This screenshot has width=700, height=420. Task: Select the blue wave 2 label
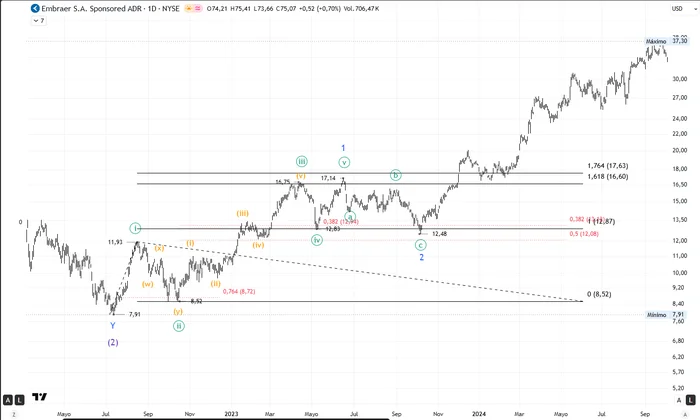pyautogui.click(x=421, y=257)
